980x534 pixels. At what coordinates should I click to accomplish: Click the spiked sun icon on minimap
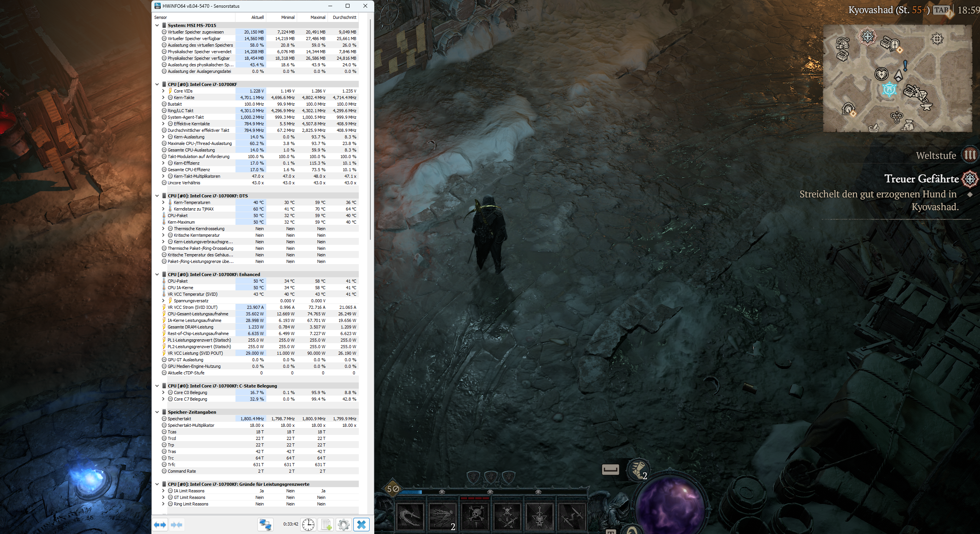(x=937, y=39)
